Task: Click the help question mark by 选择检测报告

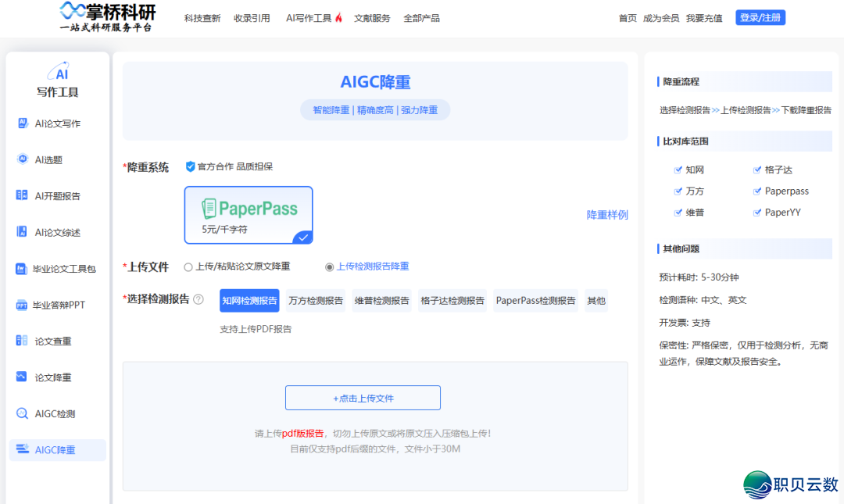Action: (198, 299)
